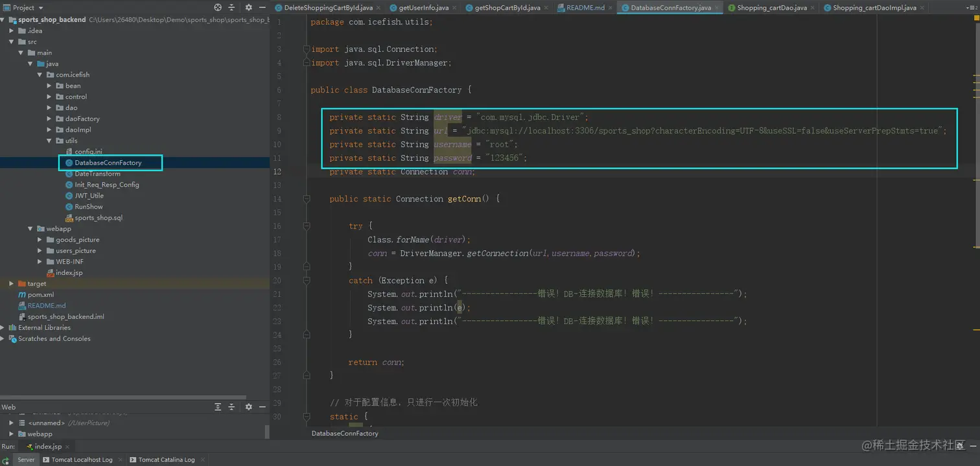Close the README.md editor tab
Viewport: 980px width, 466px height.
(x=611, y=8)
